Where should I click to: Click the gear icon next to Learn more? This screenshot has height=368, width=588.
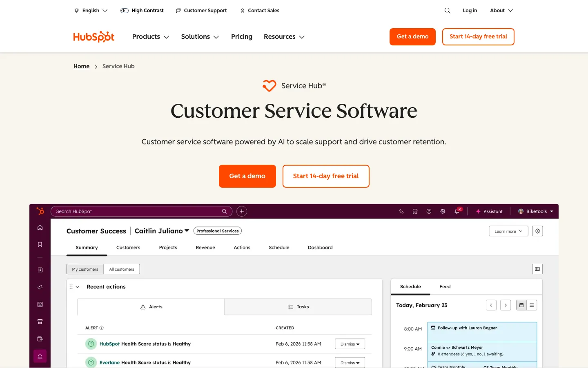tap(537, 231)
